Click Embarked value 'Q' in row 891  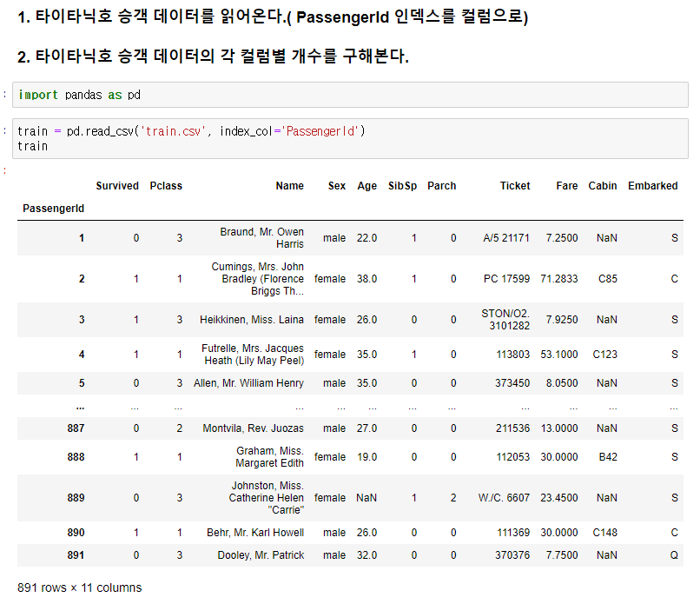click(x=674, y=555)
